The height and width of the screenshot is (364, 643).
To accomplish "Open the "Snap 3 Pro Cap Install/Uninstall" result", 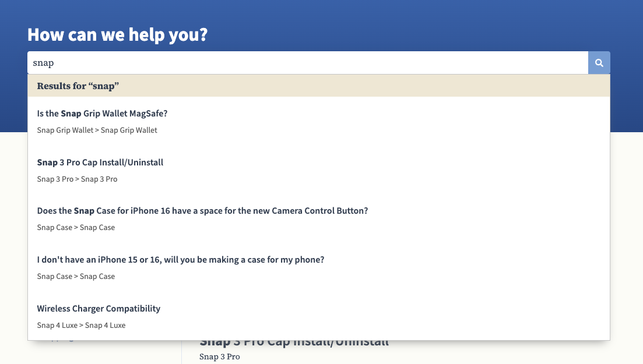I will click(100, 162).
